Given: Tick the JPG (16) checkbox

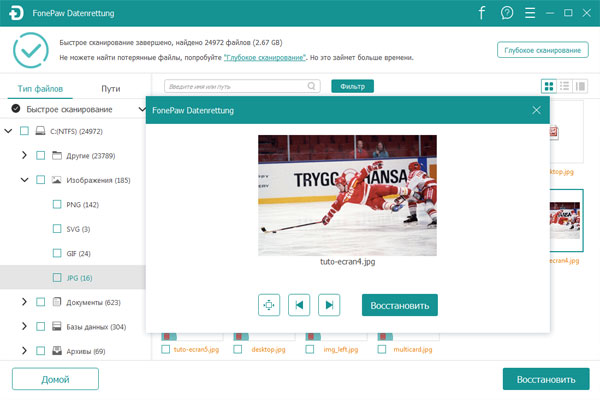Looking at the screenshot, I should coord(56,277).
